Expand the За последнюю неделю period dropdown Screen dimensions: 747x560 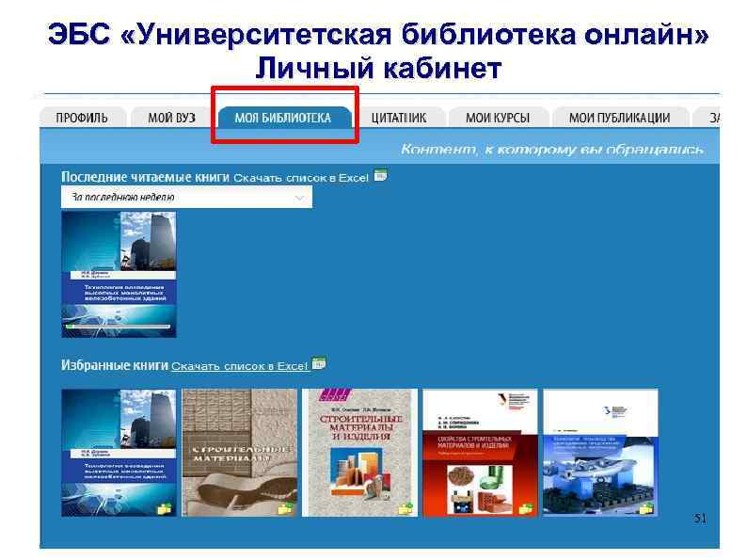pos(186,197)
